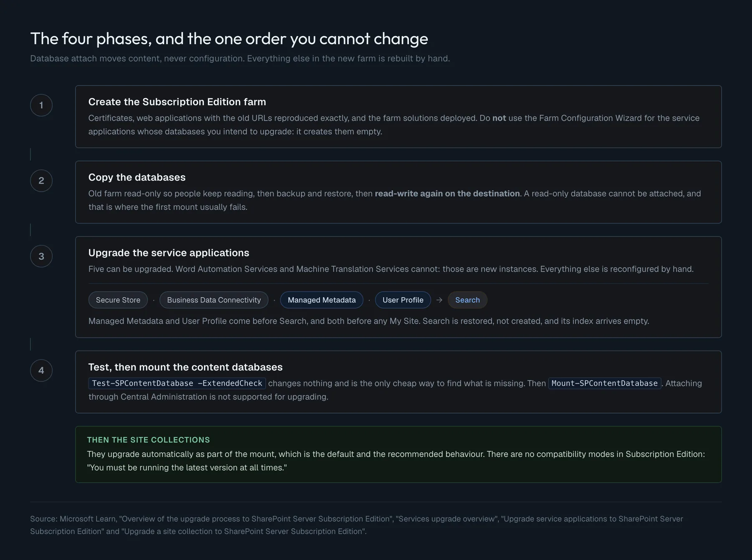Select the Business Data Connectivity pill
This screenshot has height=560, width=752.
coord(214,300)
